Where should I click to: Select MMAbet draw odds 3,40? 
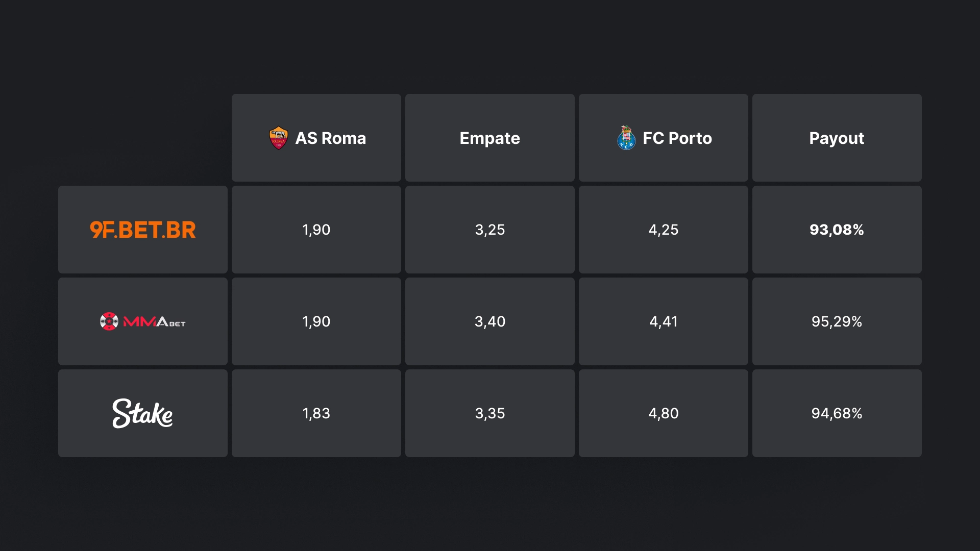490,322
